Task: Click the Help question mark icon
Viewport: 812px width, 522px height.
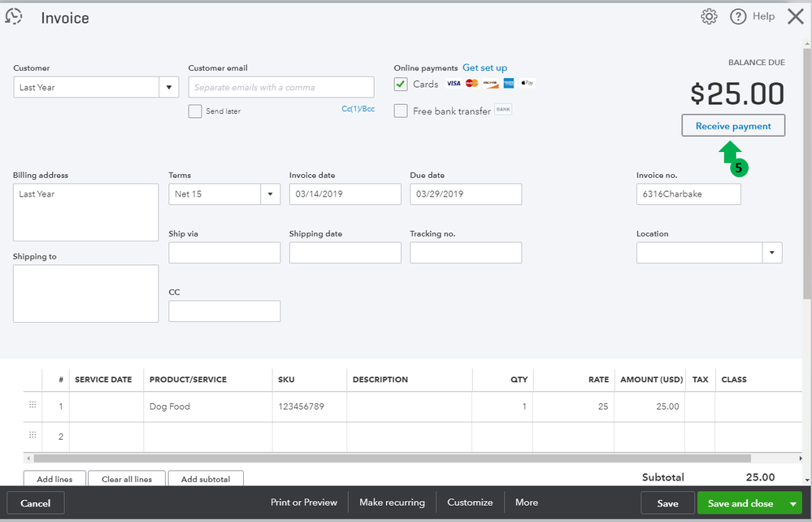Action: pyautogui.click(x=738, y=16)
